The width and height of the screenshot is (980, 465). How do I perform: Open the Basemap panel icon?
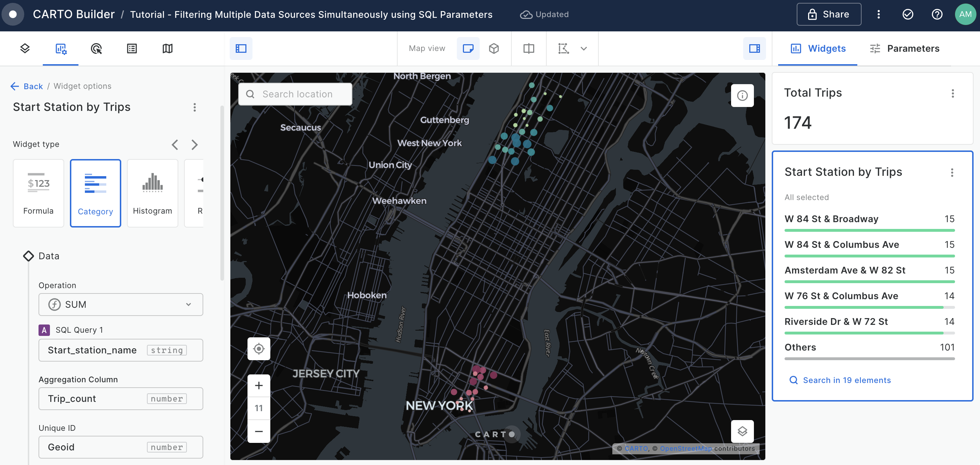pos(167,48)
